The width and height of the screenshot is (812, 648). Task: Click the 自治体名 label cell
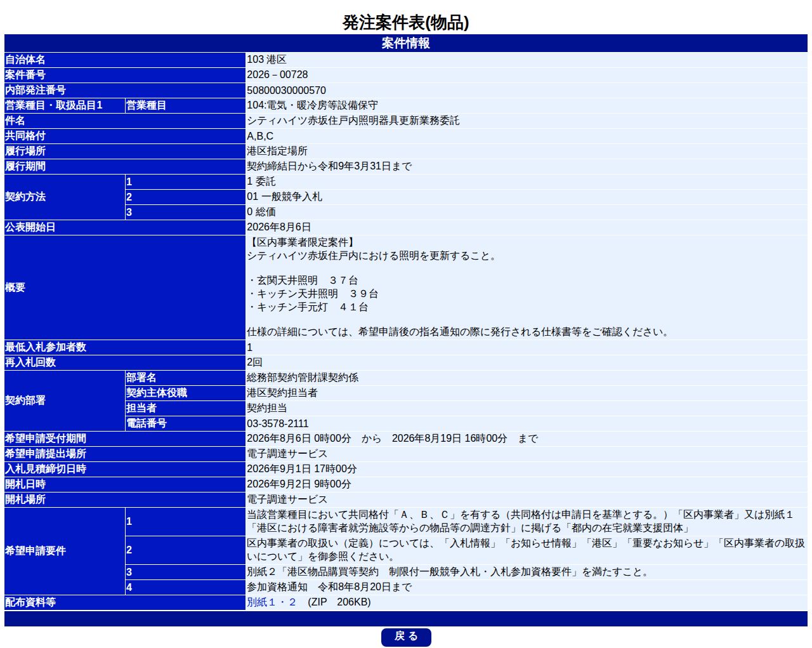[124, 59]
